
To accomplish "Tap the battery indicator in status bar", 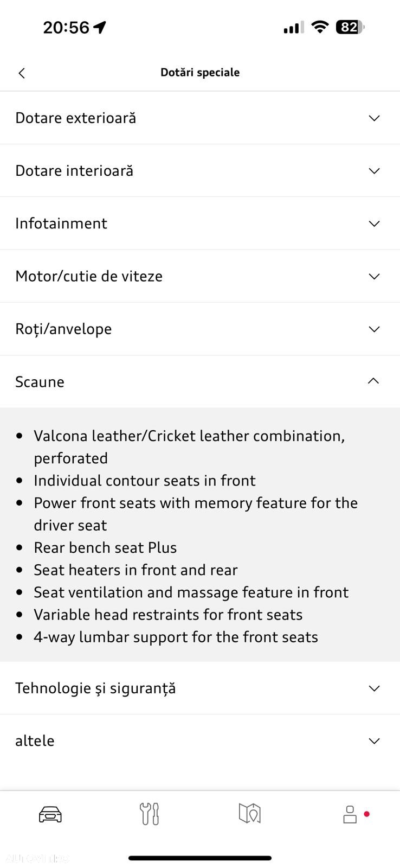I will click(x=351, y=27).
